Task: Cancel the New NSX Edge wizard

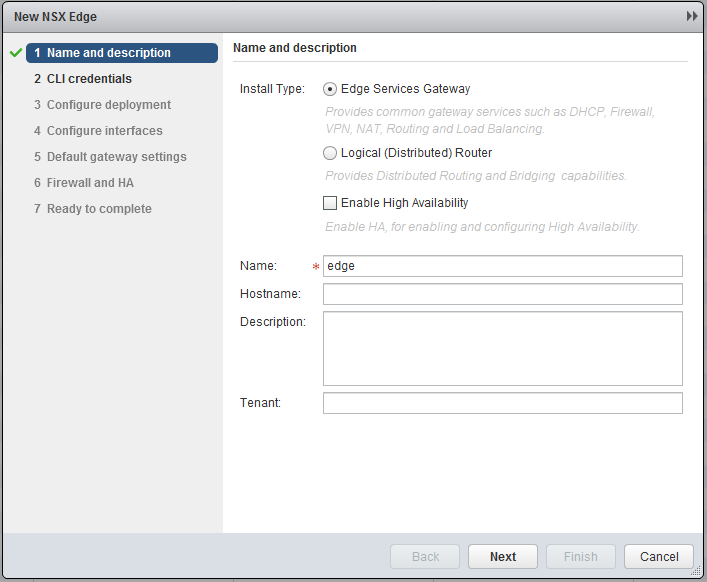Action: point(659,557)
